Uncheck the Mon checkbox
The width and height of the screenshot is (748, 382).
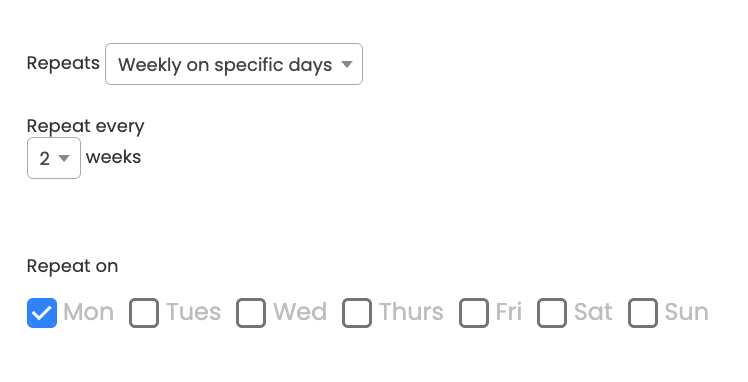point(42,313)
